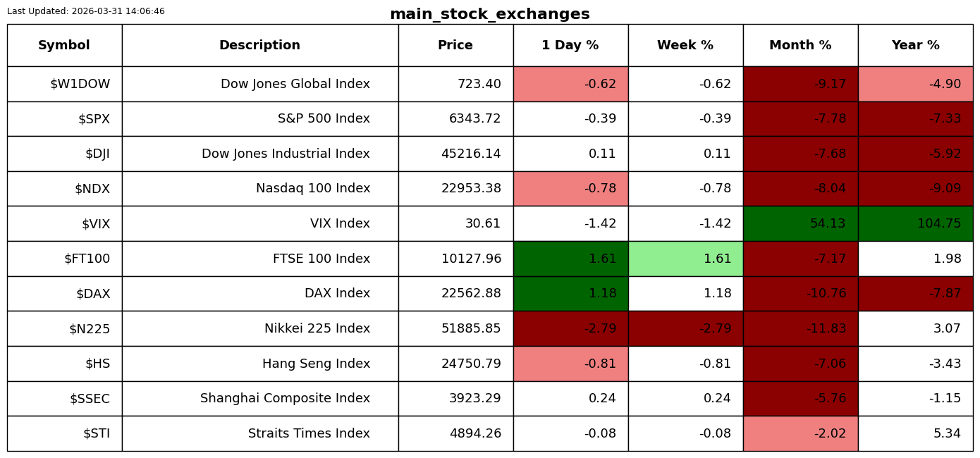Click the light green FTSE week 1.61 cell
The height and width of the screenshot is (458, 980).
[685, 259]
